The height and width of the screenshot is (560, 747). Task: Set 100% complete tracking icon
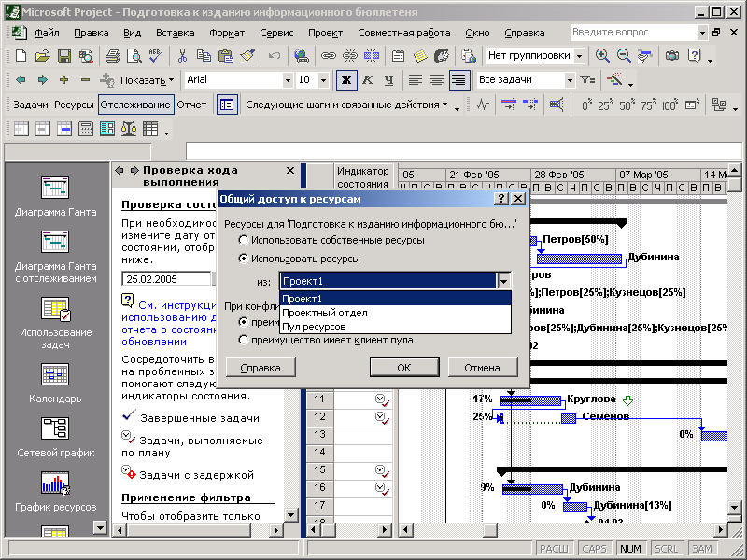point(669,105)
